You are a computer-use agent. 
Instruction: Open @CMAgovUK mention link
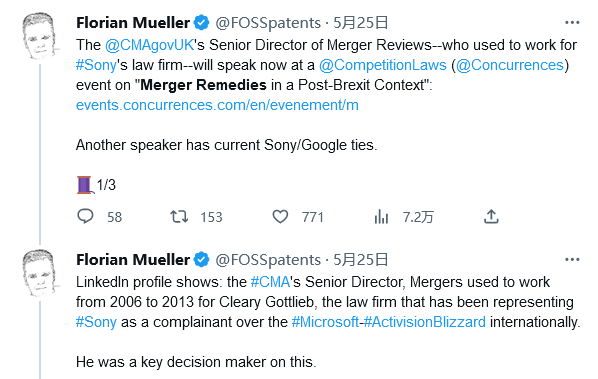[x=150, y=45]
